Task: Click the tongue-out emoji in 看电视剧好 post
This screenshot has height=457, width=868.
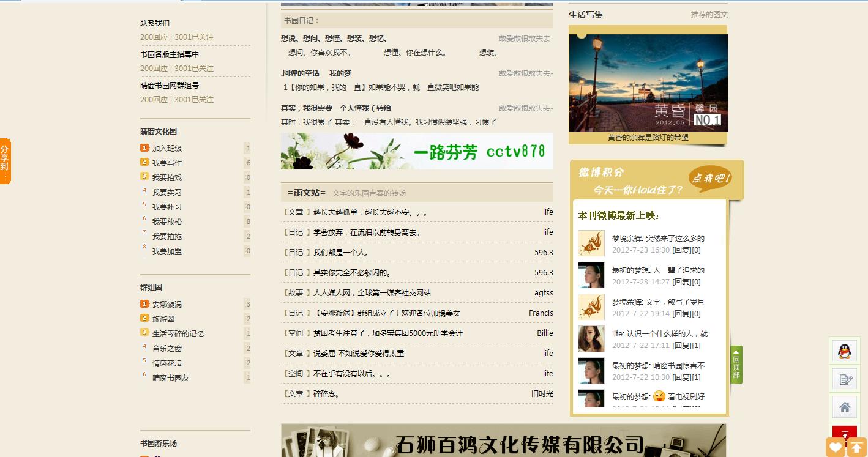Action: (659, 396)
